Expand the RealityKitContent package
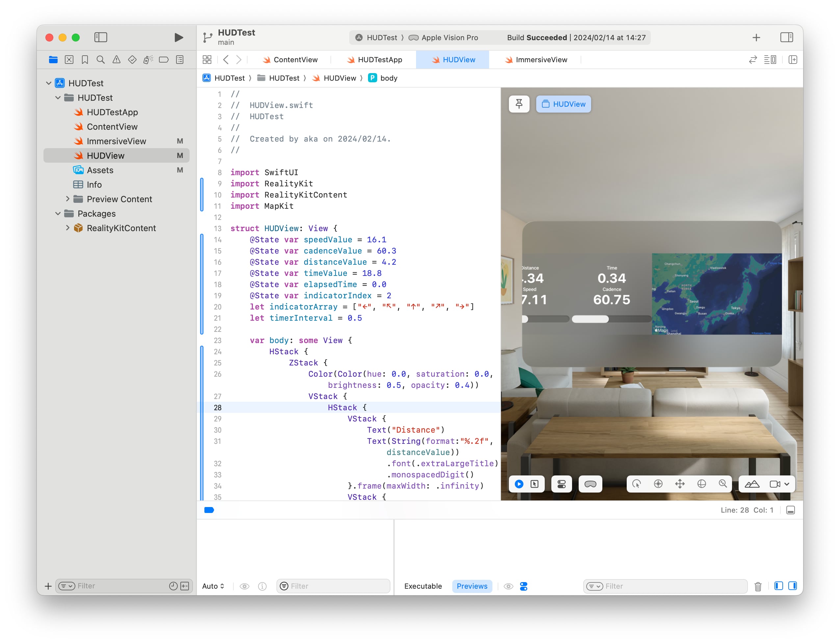Screen dimensions: 840x644 click(68, 228)
